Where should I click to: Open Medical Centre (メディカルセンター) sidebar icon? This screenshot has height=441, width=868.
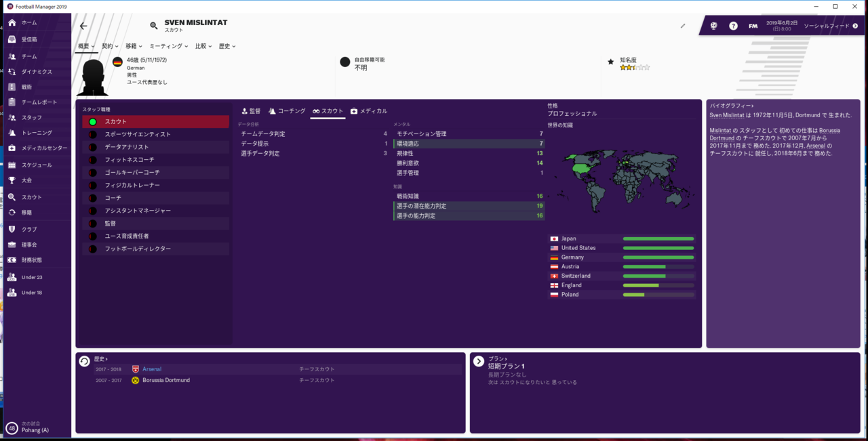(12, 148)
